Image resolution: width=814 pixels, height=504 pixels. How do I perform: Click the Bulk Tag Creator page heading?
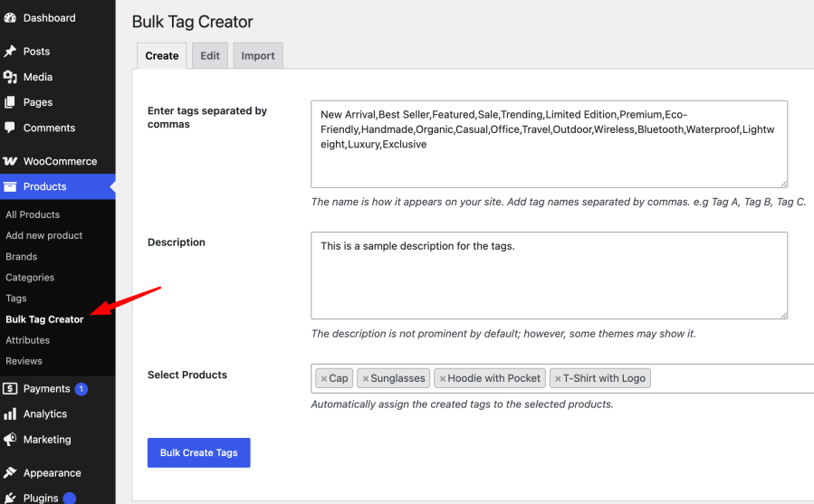pyautogui.click(x=193, y=22)
